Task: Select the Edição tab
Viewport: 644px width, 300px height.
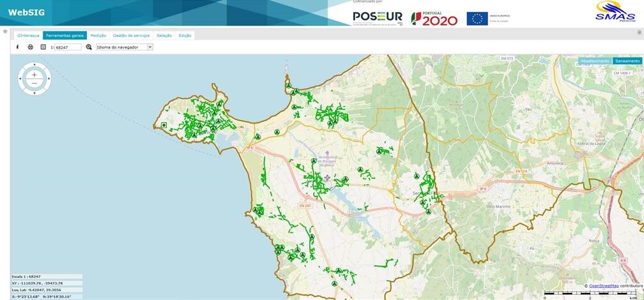Action: click(x=185, y=36)
